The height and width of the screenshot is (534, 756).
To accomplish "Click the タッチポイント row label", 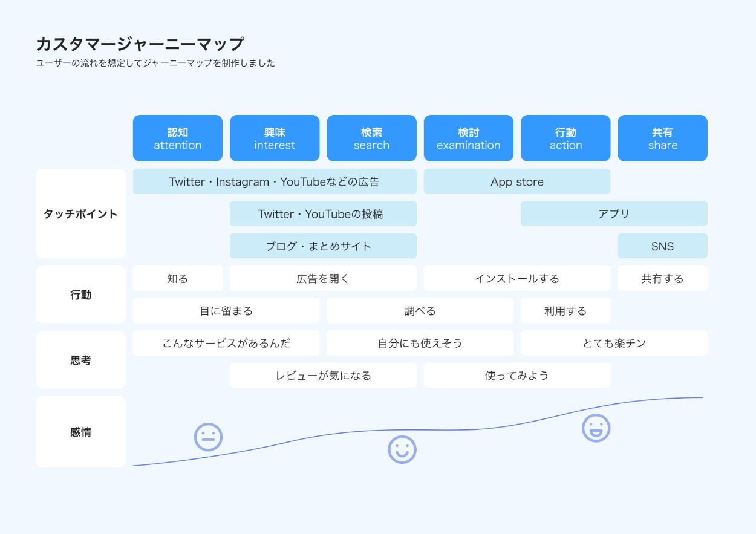I will [81, 214].
